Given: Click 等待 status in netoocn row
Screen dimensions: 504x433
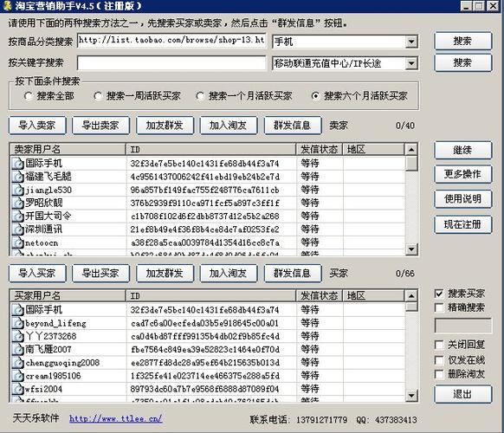Looking at the screenshot, I should point(310,242).
